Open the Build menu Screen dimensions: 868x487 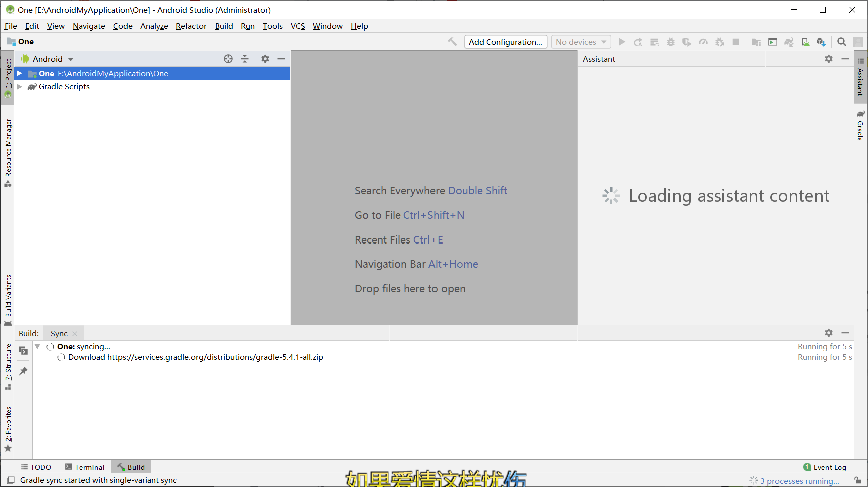224,26
